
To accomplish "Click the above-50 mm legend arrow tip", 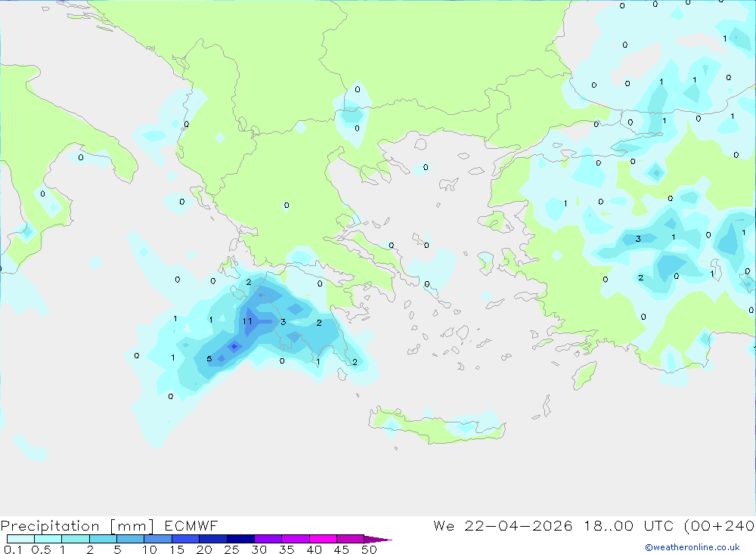I will 378,540.
